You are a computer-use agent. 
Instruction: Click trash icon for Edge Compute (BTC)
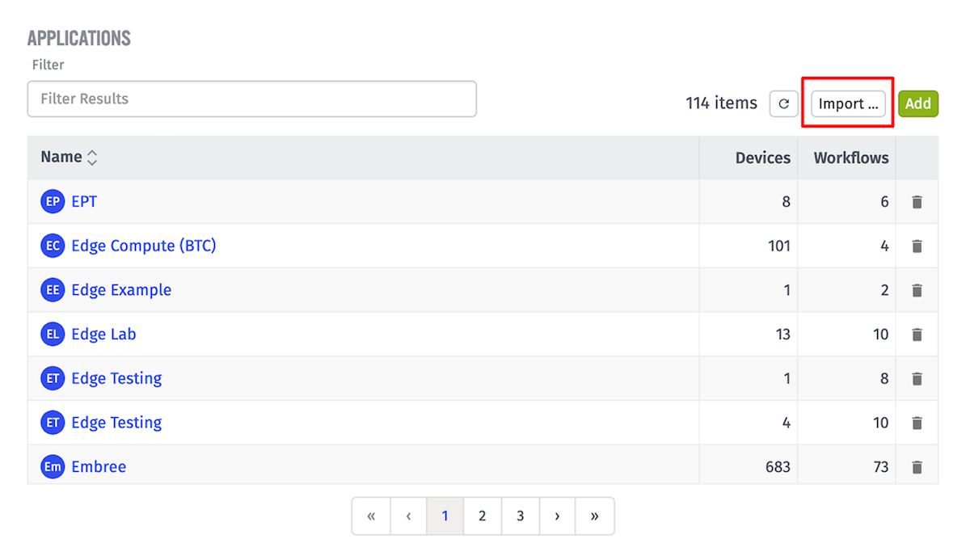[917, 246]
